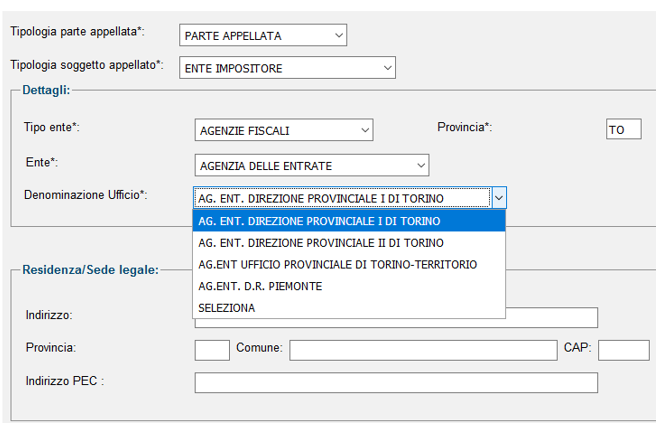
Task: Focus the Comune text field
Action: pos(423,350)
